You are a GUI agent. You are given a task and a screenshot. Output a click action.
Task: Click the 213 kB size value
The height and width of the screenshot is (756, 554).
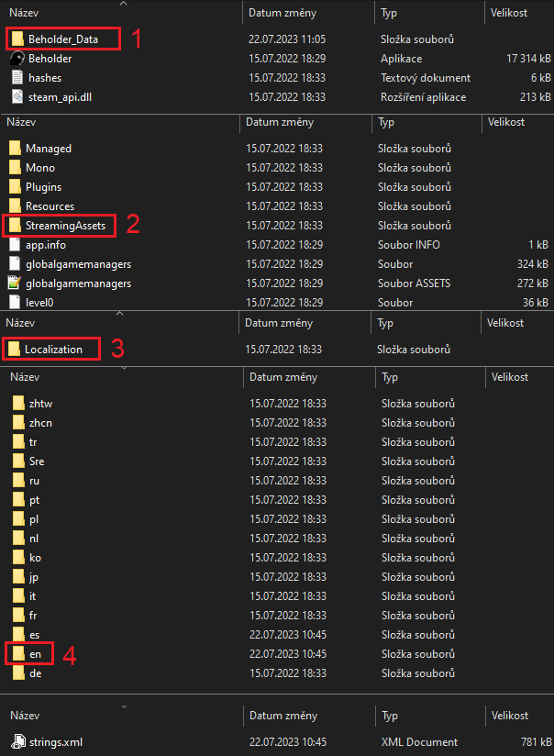click(x=535, y=97)
